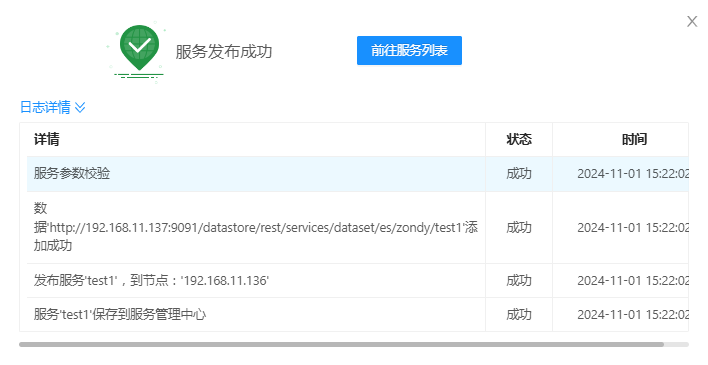Viewport: 708px width, 365px height.
Task: Select the 服务'test1'保存到服务管理中心 row
Action: [358, 314]
